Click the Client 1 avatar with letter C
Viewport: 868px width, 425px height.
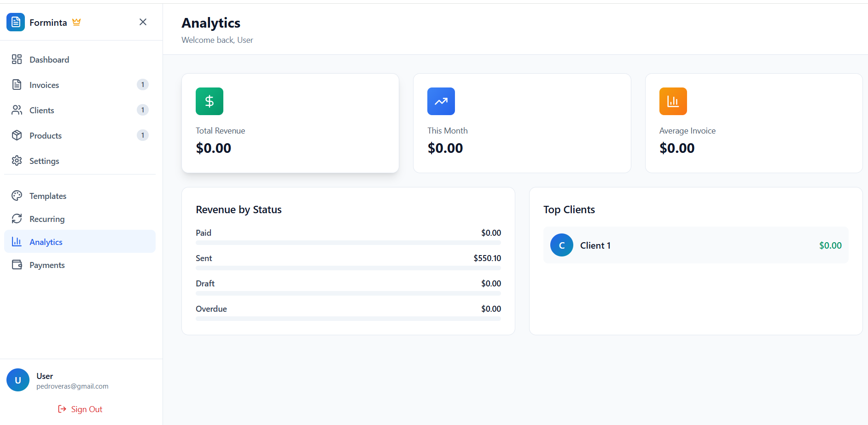tap(562, 245)
